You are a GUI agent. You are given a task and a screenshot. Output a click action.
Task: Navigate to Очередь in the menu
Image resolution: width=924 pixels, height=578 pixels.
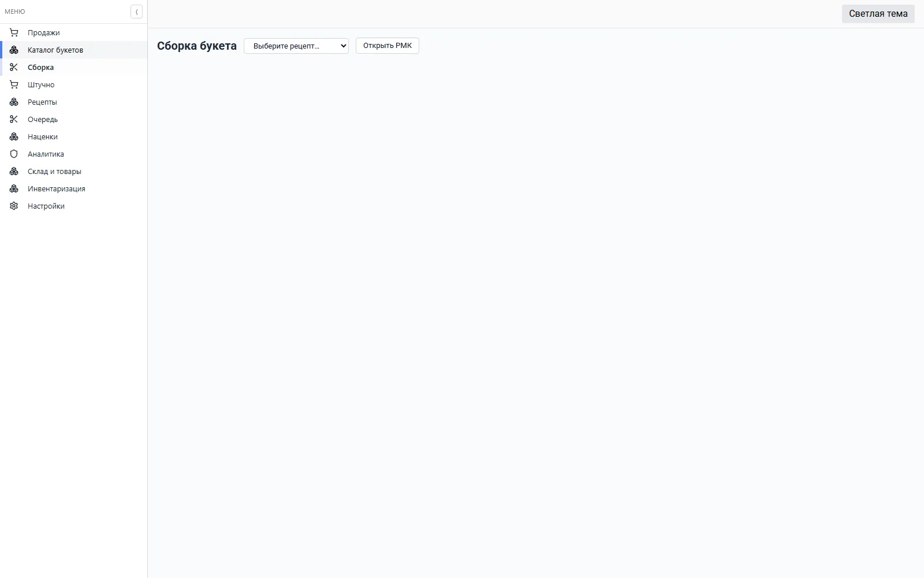pos(74,119)
